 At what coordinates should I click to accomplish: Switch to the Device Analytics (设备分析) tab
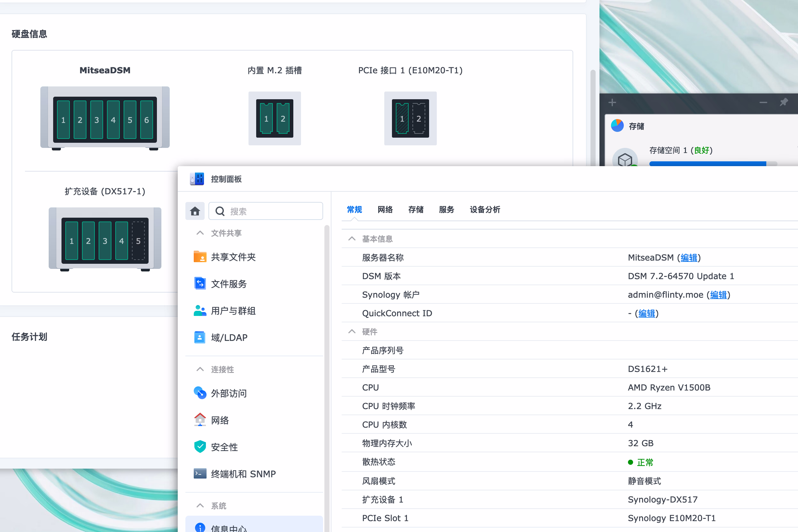485,210
